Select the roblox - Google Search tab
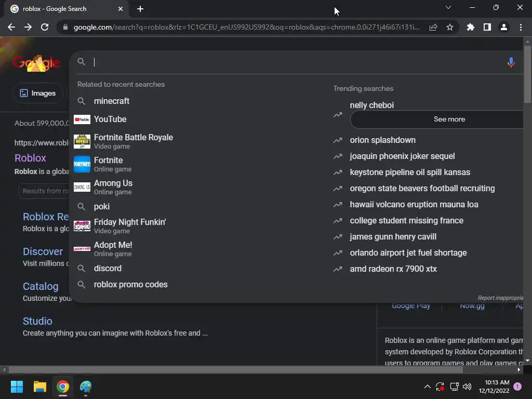Viewport: 532px width, 399px height. coord(66,9)
